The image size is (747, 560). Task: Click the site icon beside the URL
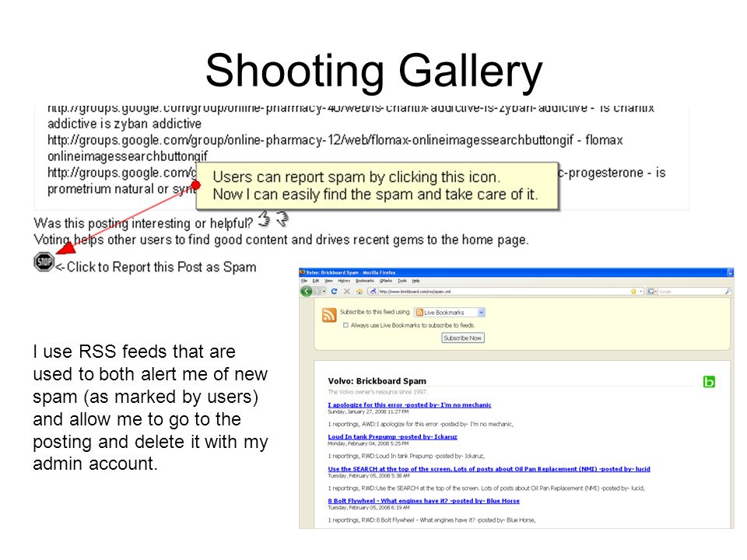[x=373, y=292]
